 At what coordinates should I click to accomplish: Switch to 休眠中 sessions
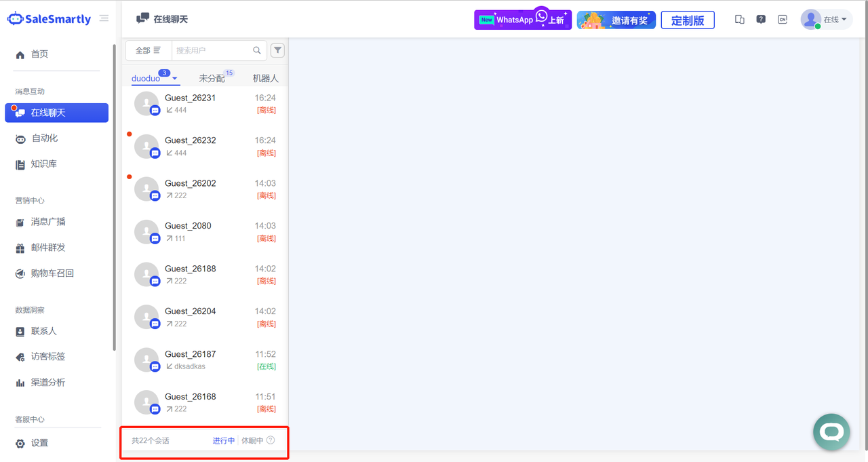(252, 440)
